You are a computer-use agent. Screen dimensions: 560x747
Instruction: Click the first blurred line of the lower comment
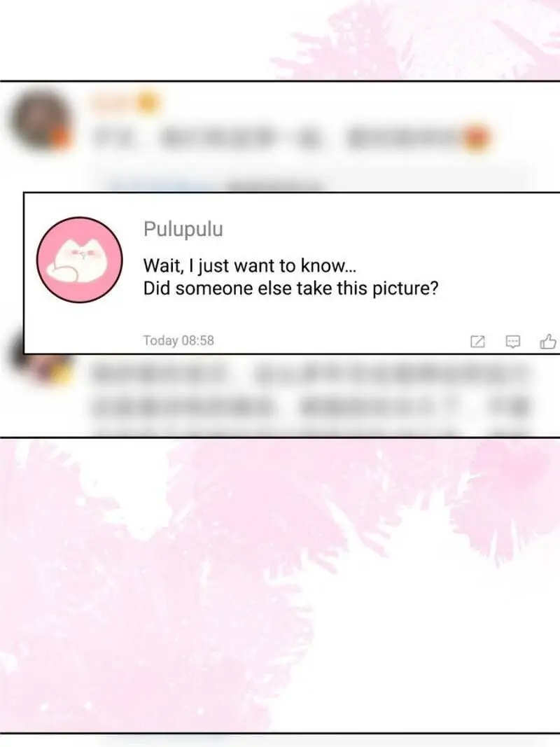click(x=309, y=374)
